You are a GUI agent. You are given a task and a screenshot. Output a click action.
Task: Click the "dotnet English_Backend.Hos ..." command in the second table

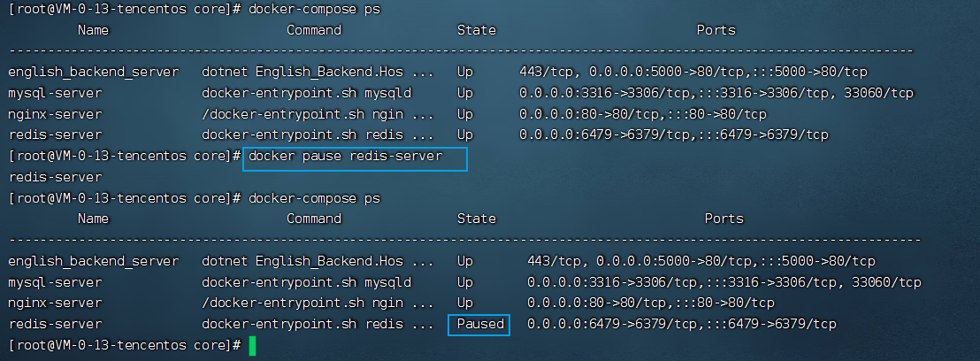coord(318,261)
